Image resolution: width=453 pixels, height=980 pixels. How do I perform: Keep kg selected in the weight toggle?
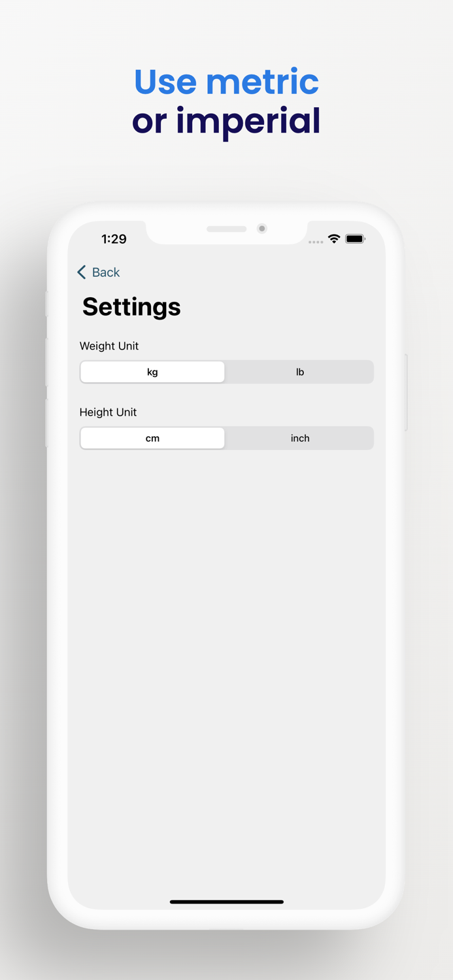pyautogui.click(x=152, y=371)
